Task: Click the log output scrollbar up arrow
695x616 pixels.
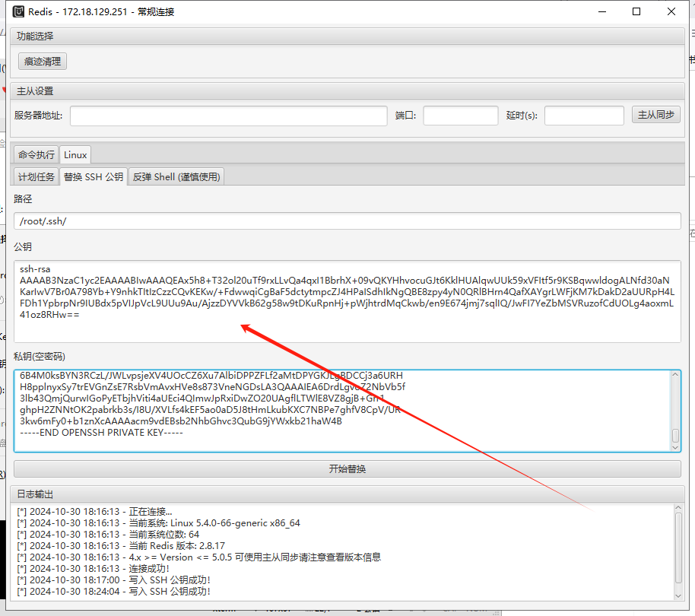Action: coord(678,508)
